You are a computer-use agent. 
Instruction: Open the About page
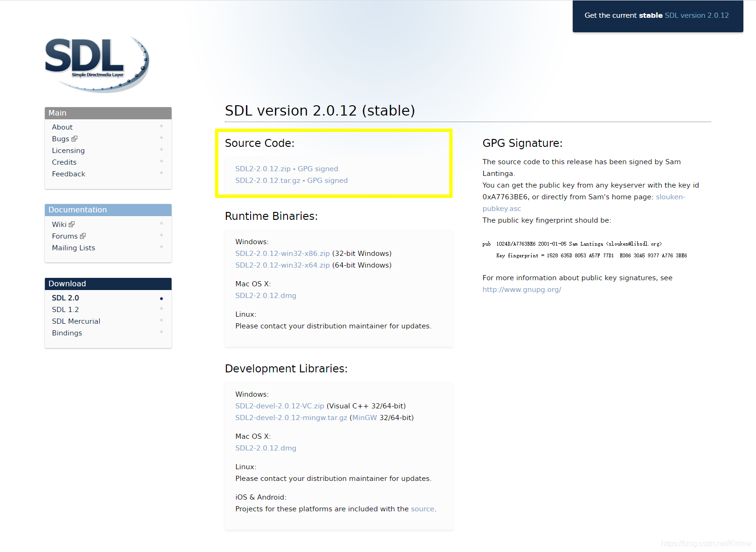point(62,127)
